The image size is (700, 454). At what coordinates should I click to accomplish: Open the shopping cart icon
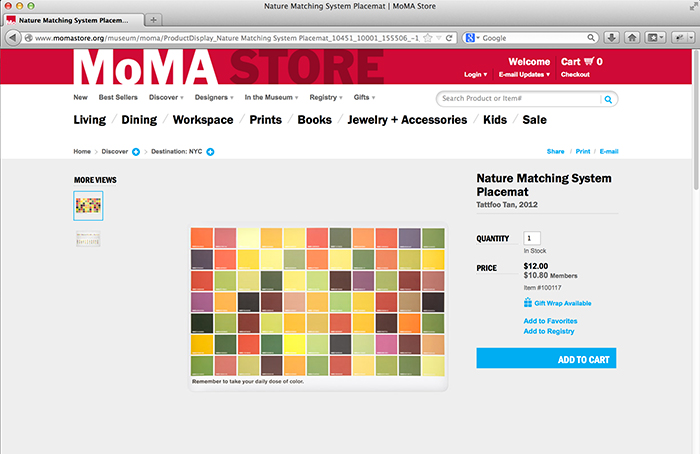[x=588, y=61]
